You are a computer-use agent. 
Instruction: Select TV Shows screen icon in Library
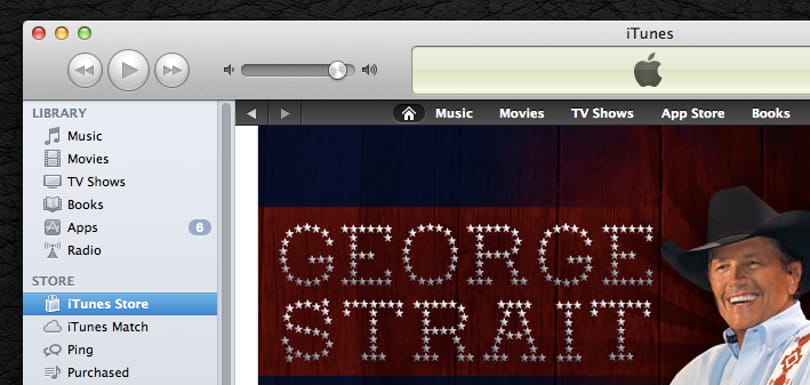tap(52, 182)
